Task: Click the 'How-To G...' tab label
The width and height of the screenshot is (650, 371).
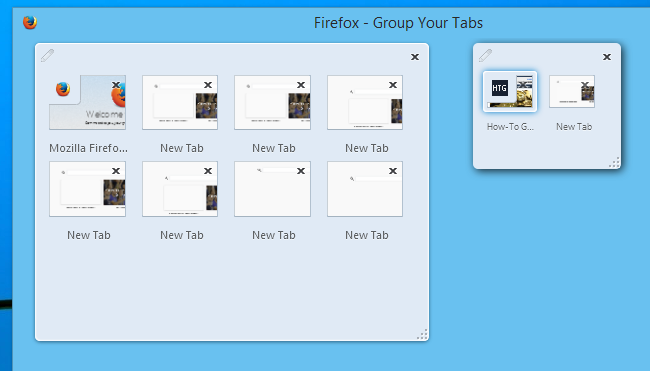Action: point(510,127)
